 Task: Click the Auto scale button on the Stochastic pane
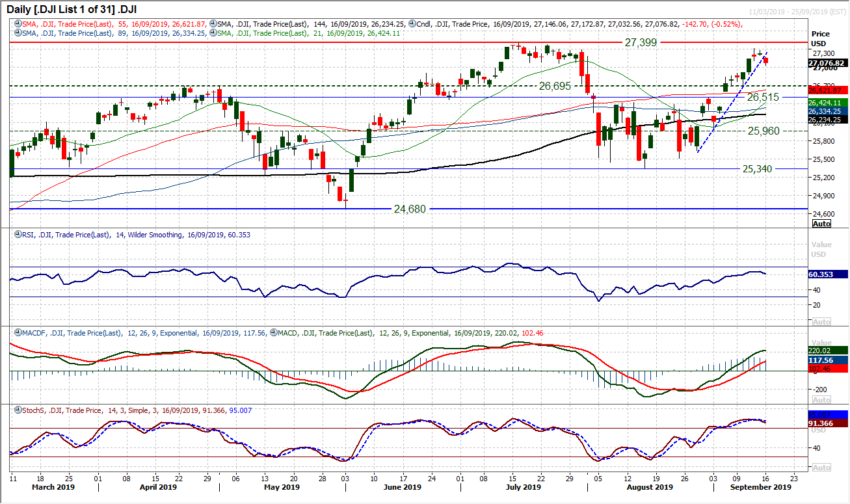pos(822,468)
